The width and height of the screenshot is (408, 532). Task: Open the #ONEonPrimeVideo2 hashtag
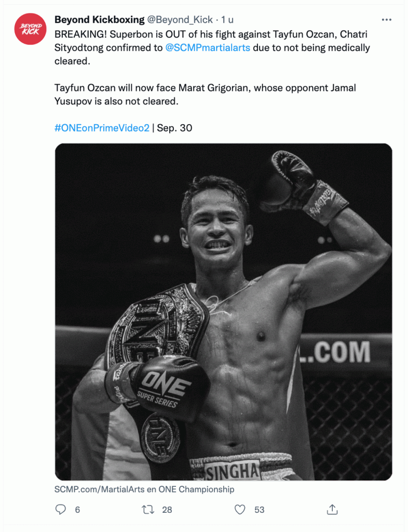tap(101, 127)
